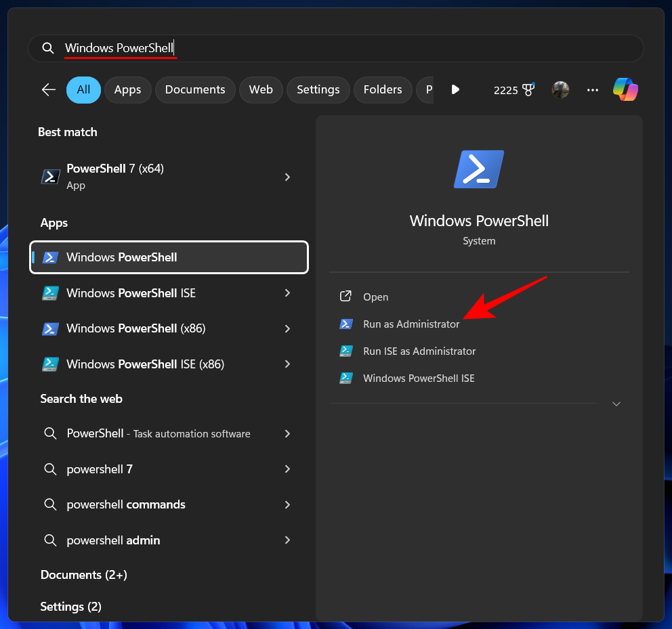The height and width of the screenshot is (629, 672).
Task: Select the PowerShell 7 (x64) app icon
Action: coord(50,176)
